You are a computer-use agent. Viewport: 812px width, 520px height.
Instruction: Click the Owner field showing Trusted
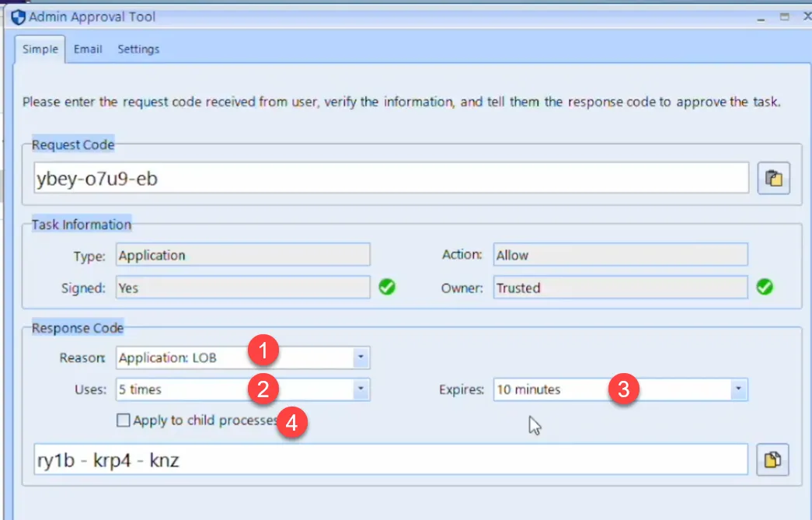pos(618,287)
